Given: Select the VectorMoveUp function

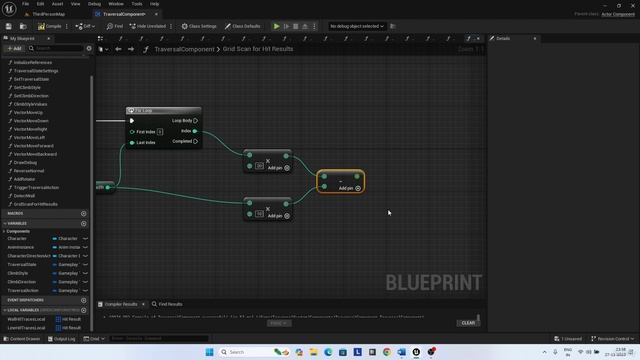Looking at the screenshot, I should point(28,112).
